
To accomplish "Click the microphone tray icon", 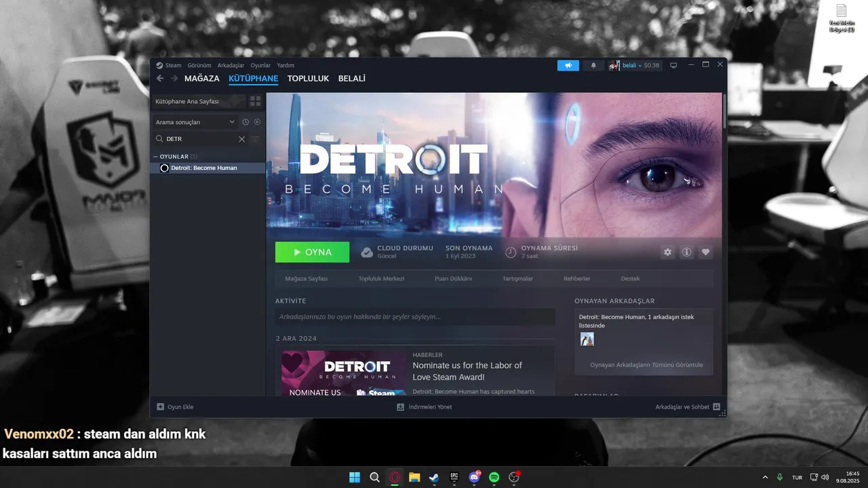I will point(780,477).
